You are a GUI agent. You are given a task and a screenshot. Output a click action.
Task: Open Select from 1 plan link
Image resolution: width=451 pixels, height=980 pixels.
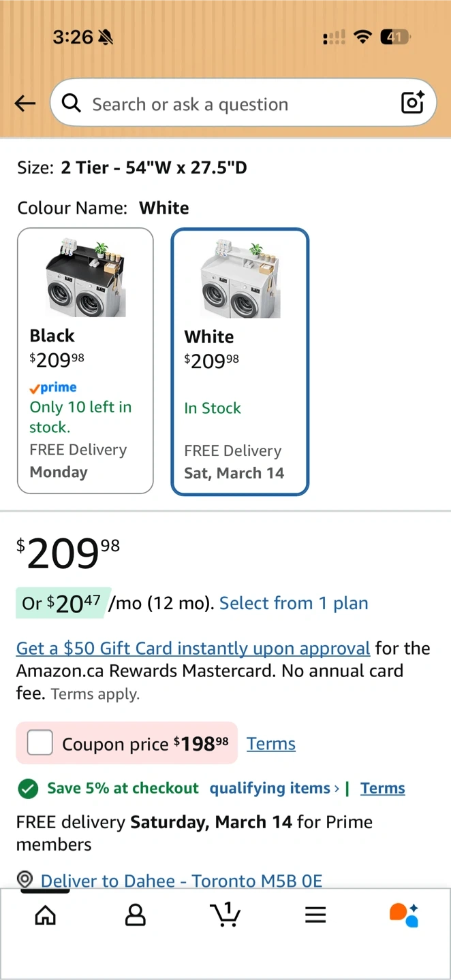[x=294, y=603]
